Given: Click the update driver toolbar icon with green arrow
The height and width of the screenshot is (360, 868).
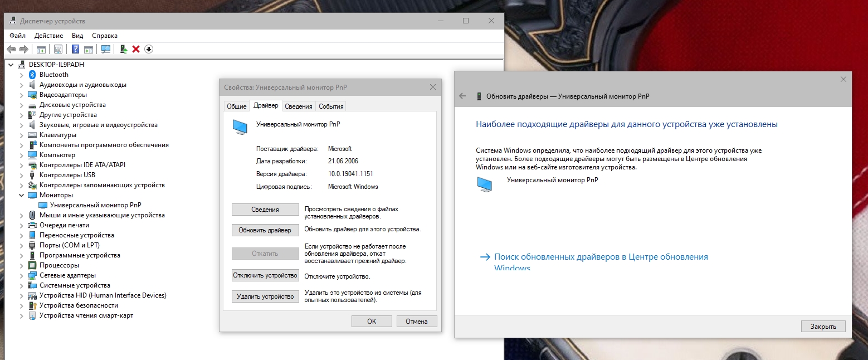Looking at the screenshot, I should coord(124,49).
